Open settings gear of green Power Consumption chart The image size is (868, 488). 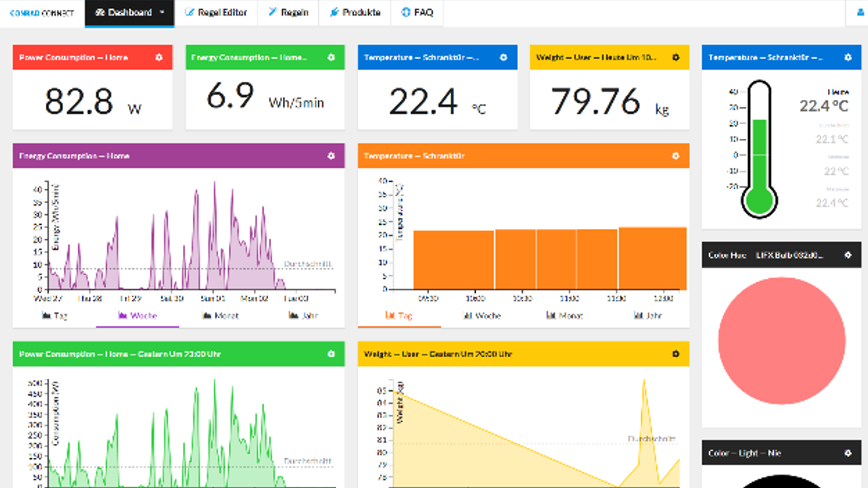pos(331,354)
